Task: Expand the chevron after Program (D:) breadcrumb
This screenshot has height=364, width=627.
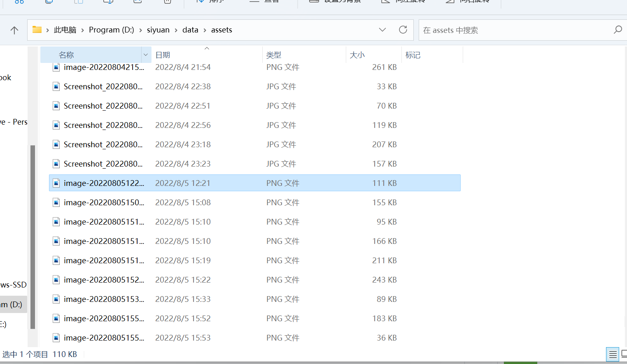Action: [141, 30]
